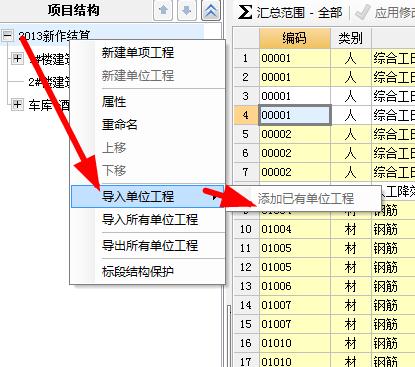Click 下移 in the context menu
This screenshot has height=367, width=415.
click(x=114, y=170)
